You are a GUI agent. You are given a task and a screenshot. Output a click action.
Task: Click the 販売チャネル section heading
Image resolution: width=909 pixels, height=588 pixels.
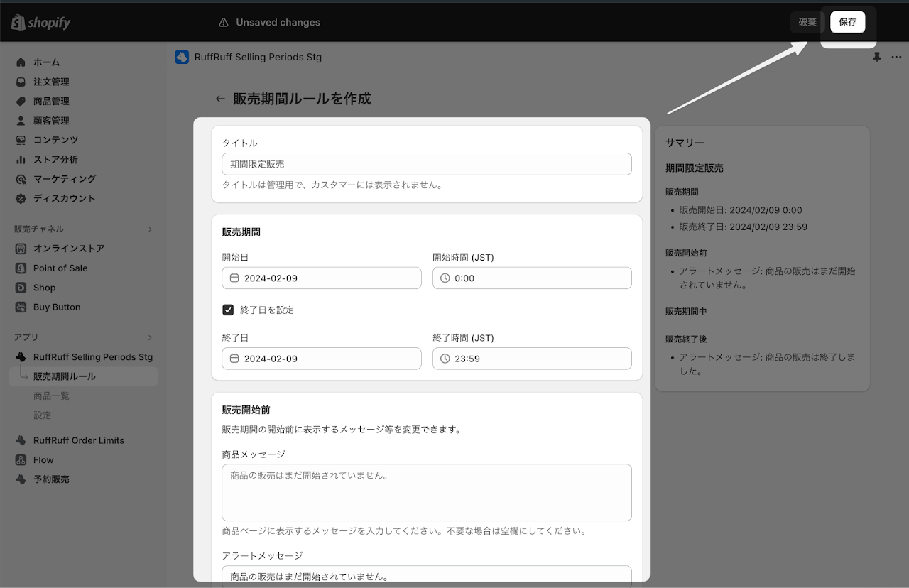click(39, 229)
